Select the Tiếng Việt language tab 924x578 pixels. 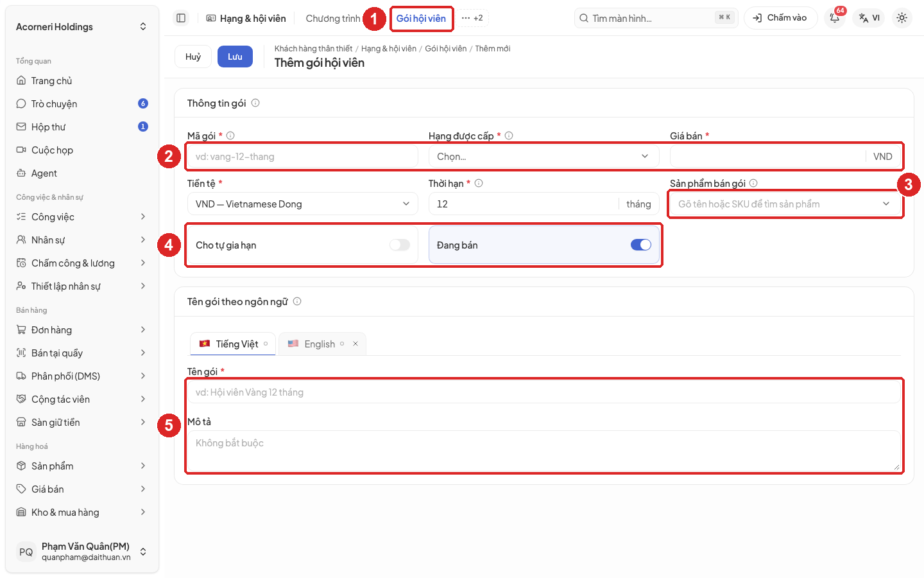pos(233,344)
